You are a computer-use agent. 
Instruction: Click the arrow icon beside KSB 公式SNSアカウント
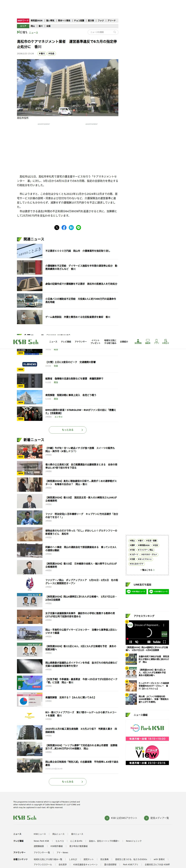(x=107, y=818)
